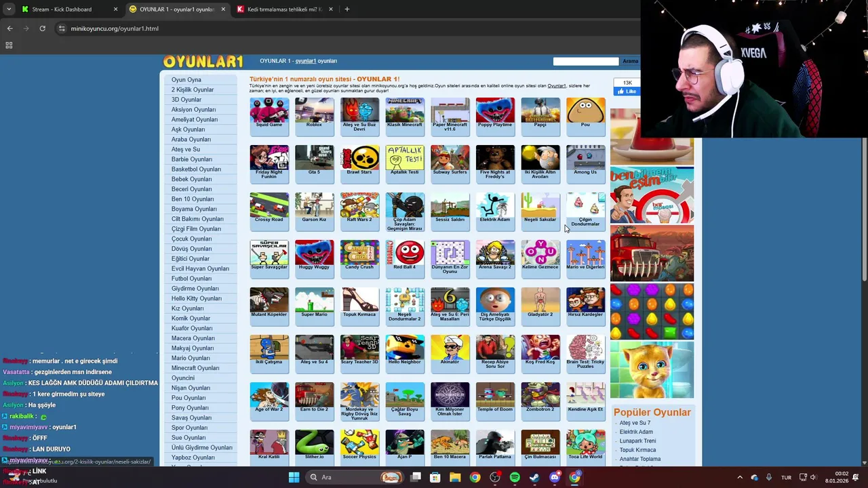
Task: Open Dövüş Oyunları category link
Action: [191, 249]
